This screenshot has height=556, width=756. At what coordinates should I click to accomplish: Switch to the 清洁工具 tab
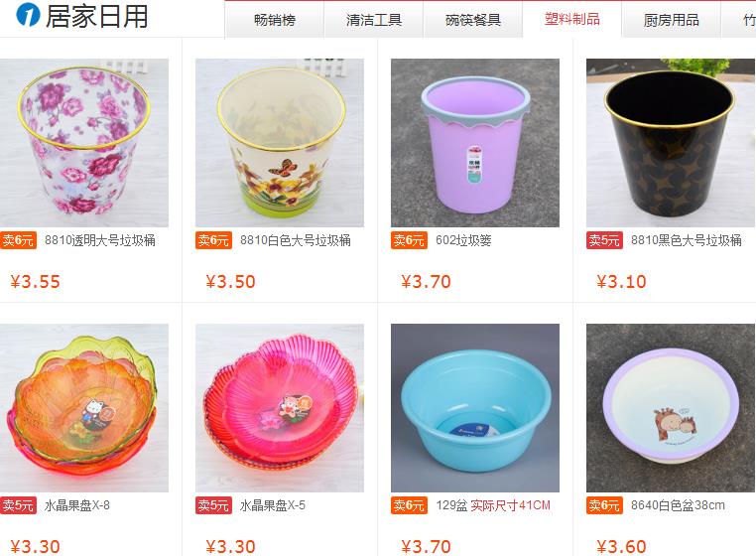click(374, 20)
